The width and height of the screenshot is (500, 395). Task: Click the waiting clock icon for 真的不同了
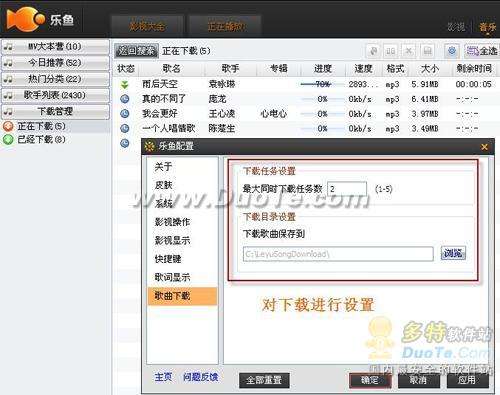point(125,99)
